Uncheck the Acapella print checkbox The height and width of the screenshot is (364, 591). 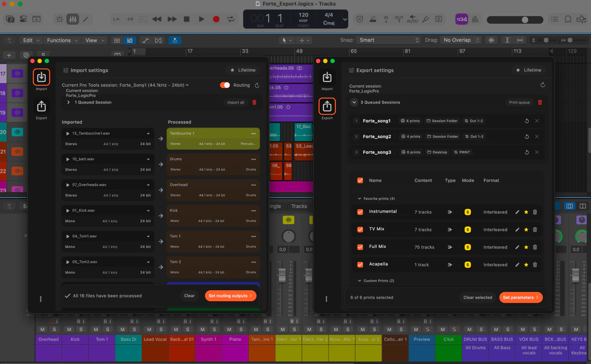[x=360, y=265]
